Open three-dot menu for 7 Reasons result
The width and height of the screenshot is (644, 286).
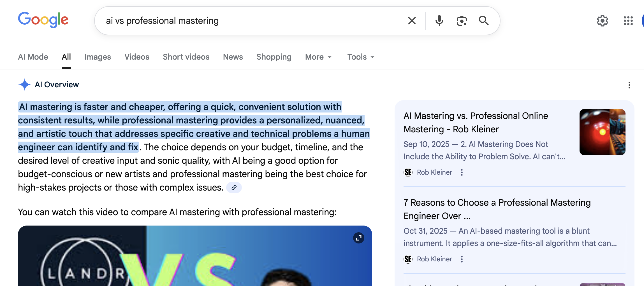click(x=462, y=259)
